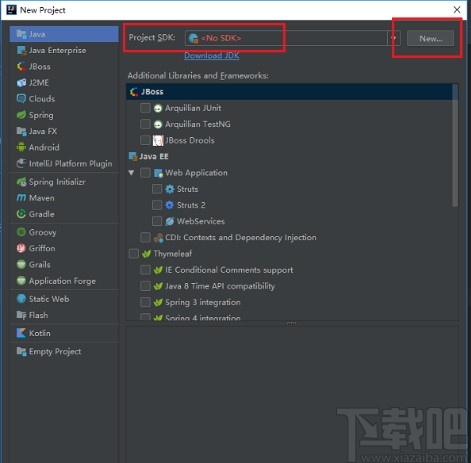
Task: Click the Struts gear icon
Action: pos(170,189)
